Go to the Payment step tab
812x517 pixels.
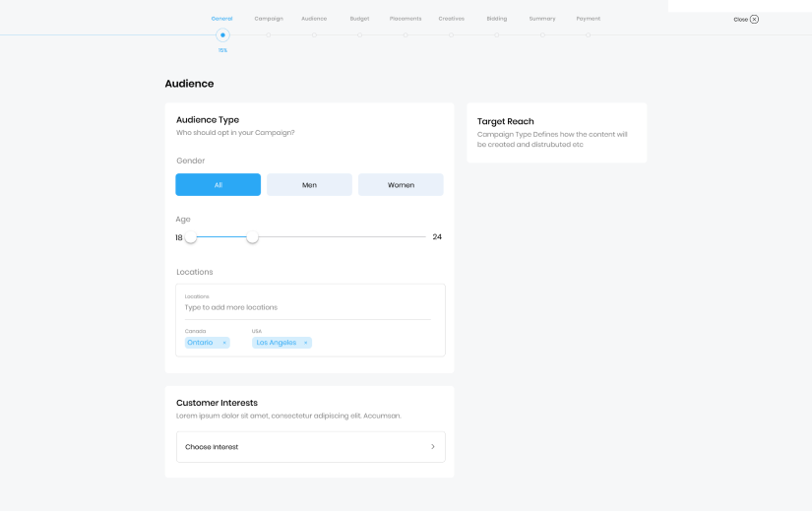pos(589,19)
